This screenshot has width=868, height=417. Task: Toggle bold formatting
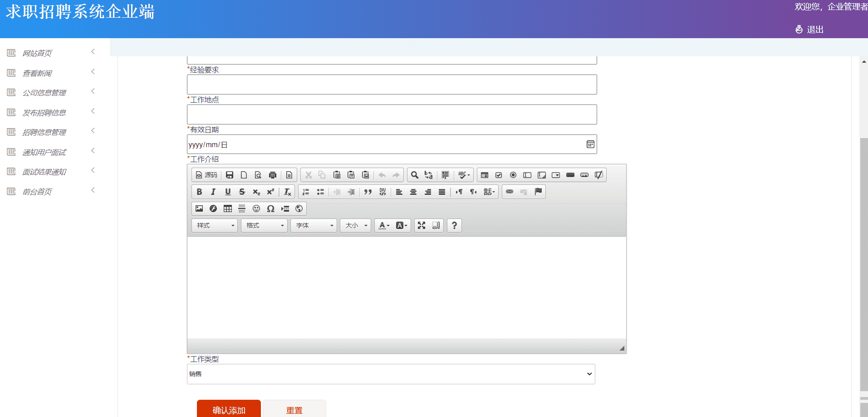point(199,192)
